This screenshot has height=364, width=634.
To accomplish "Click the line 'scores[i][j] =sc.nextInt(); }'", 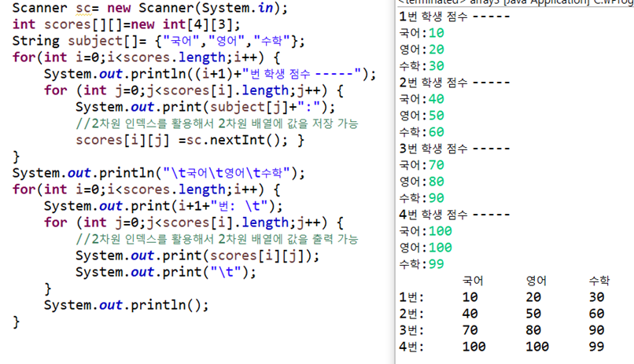I will [x=190, y=140].
